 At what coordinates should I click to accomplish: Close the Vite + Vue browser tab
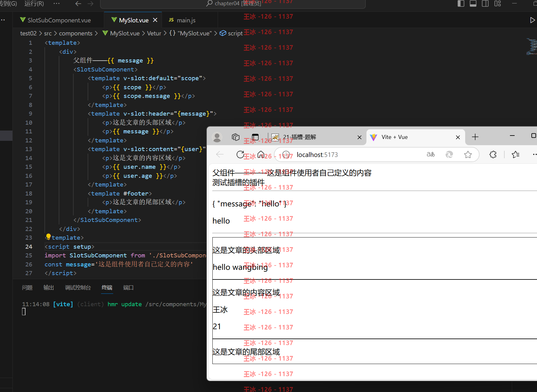coord(458,137)
